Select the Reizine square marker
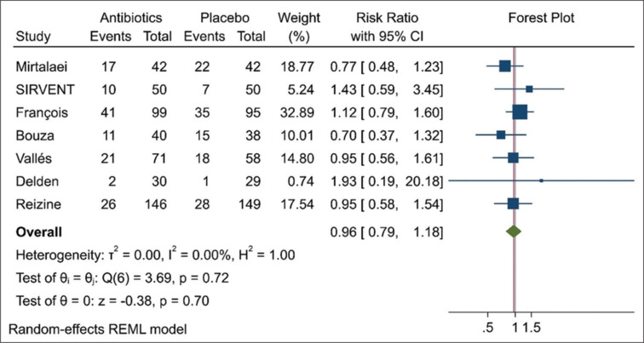644x343 pixels. point(513,203)
